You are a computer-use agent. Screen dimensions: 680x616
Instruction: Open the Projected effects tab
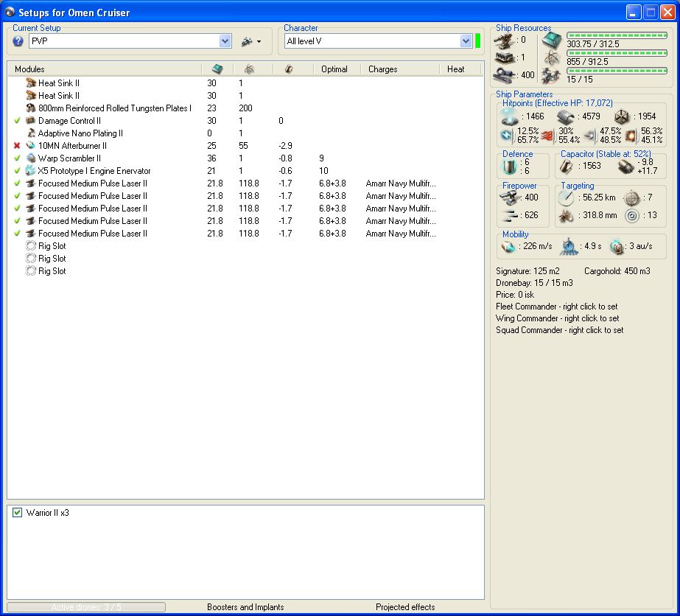[405, 607]
